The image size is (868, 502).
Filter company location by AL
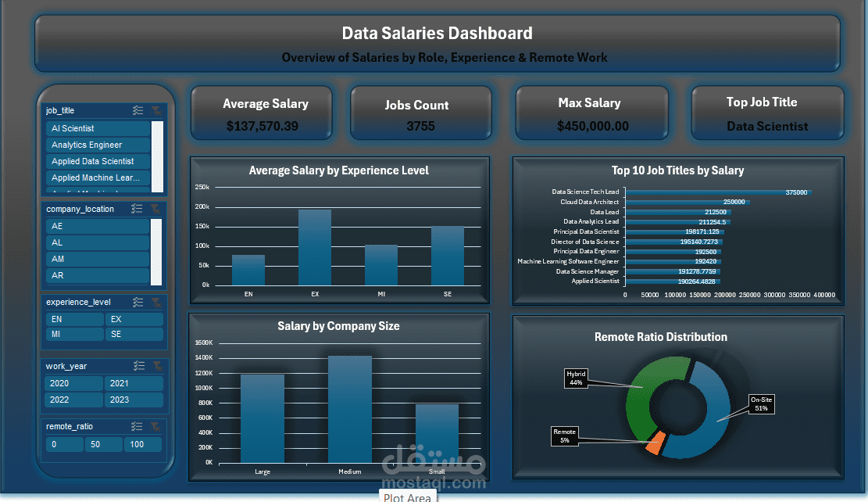coord(98,242)
